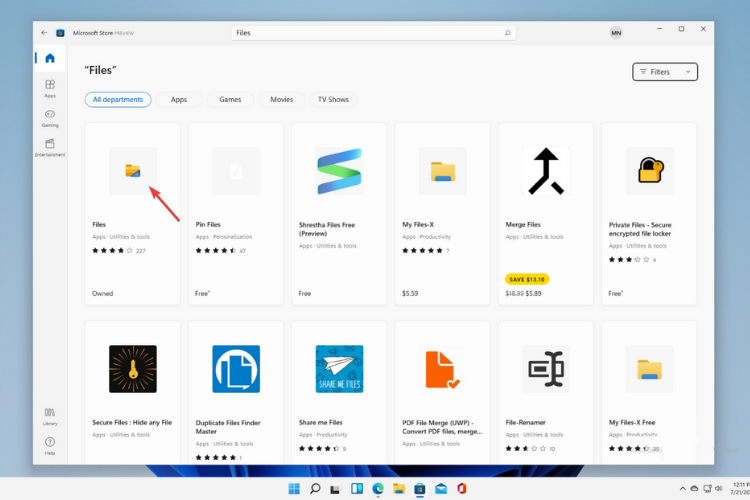Click the "File-Renamer" title text
The width and height of the screenshot is (750, 500).
tap(525, 422)
